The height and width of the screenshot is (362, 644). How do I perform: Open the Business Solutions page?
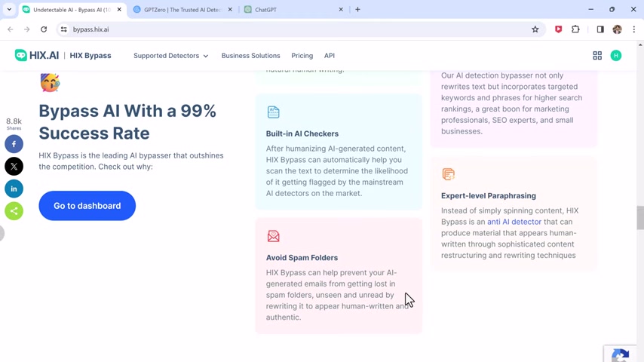click(250, 56)
